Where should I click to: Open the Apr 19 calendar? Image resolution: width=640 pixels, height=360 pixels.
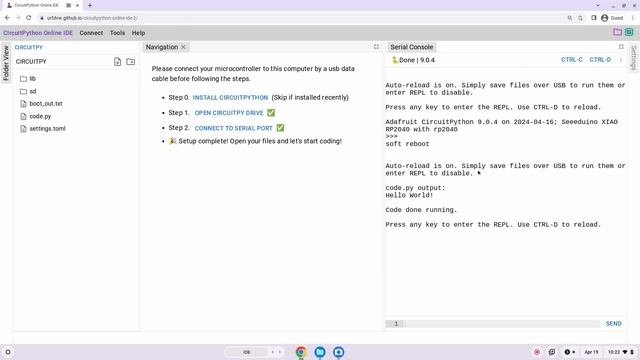[591, 352]
